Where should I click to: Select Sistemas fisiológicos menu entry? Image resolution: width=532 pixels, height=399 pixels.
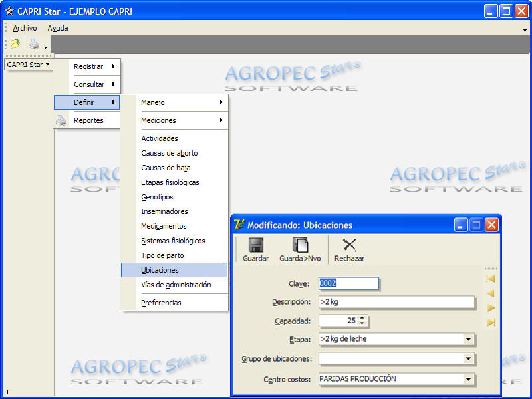(x=173, y=241)
